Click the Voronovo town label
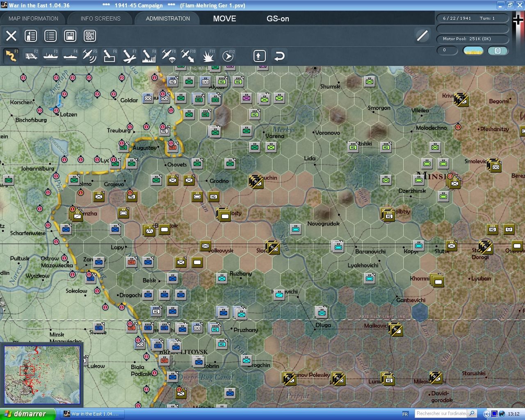525x420 pixels. [327, 133]
